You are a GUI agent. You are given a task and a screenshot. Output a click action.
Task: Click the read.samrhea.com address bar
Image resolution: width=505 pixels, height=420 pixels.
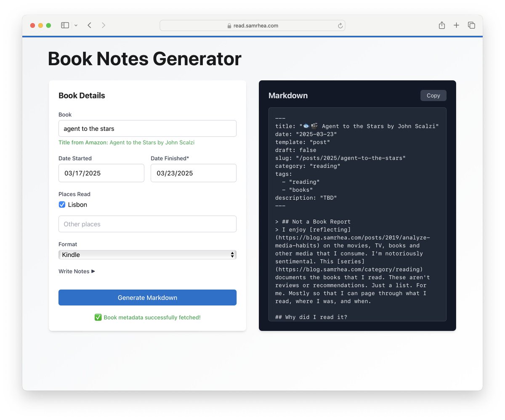pos(252,25)
